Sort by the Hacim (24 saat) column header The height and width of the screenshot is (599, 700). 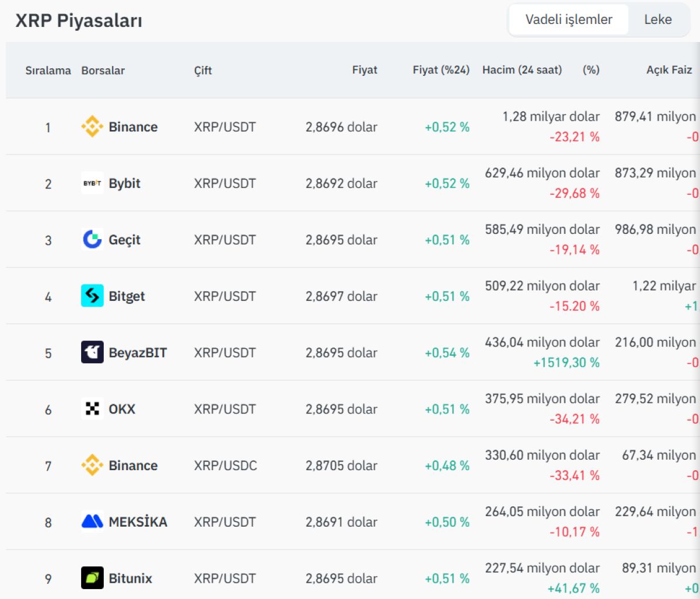click(x=522, y=70)
